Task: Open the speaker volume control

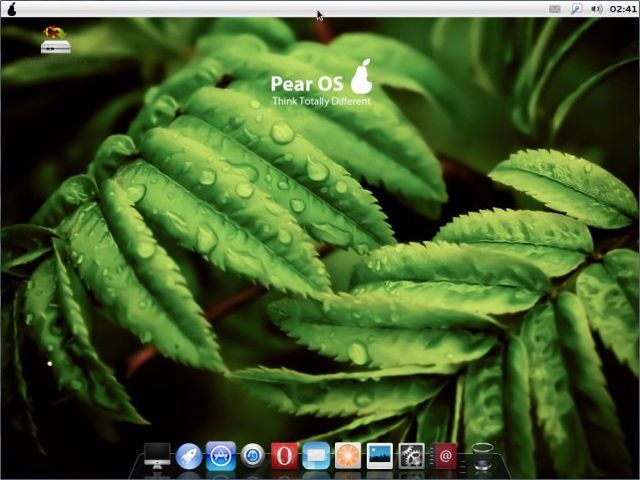Action: [x=597, y=8]
